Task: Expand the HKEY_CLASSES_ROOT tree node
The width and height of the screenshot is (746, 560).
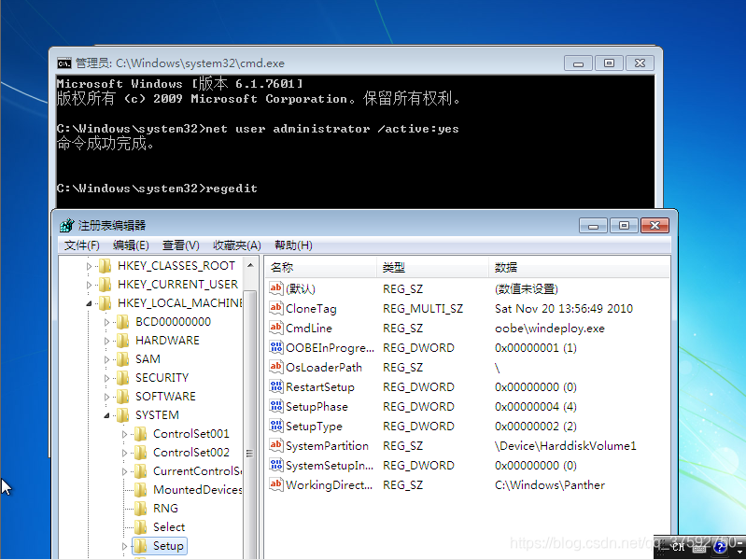Action: 89,266
